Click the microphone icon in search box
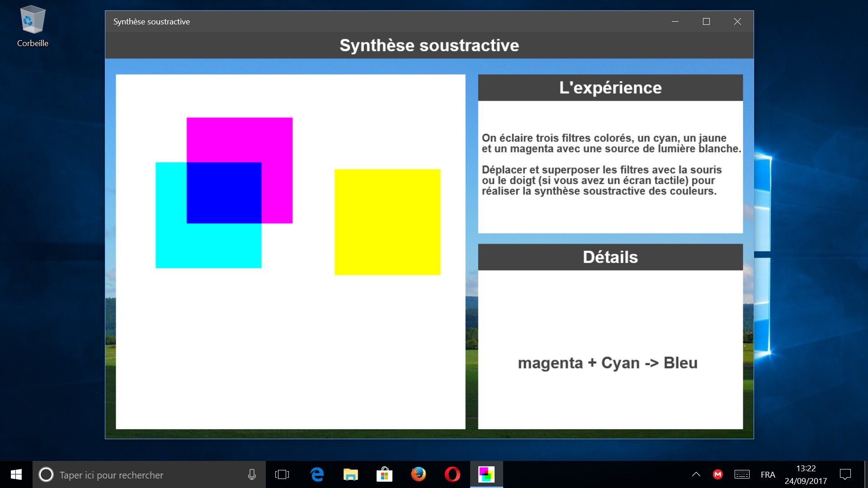The image size is (868, 488). (252, 474)
